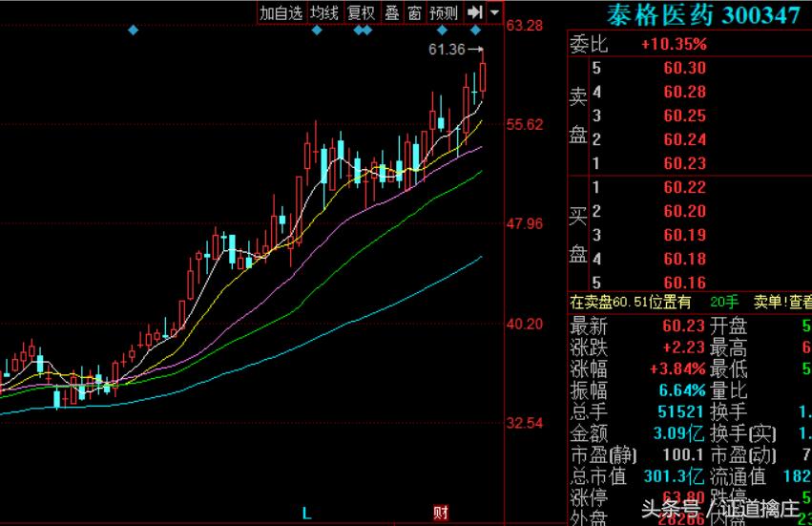Viewport: 812px width, 526px height.
Task: Click the 总市值 value 301.3亿
Action: point(674,476)
